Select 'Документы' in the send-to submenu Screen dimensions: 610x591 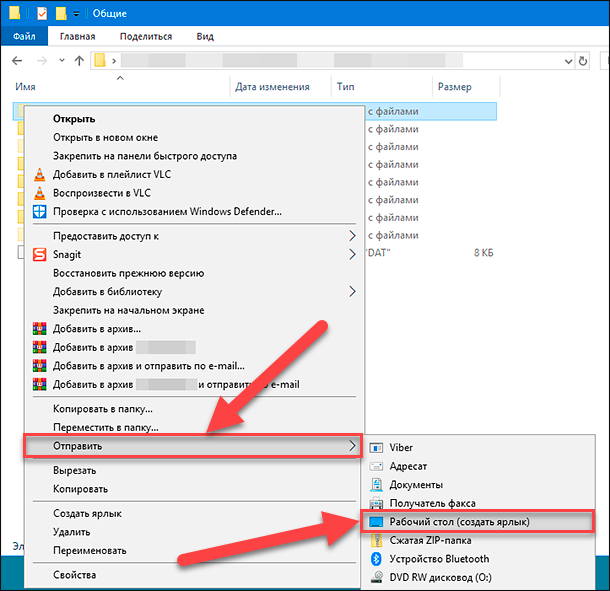(x=410, y=485)
